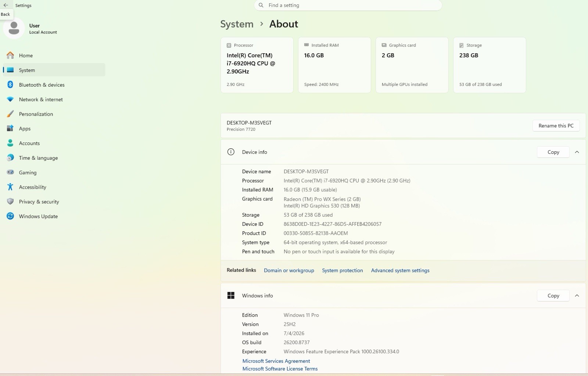
Task: Click the Device info circle icon
Action: pyautogui.click(x=231, y=152)
